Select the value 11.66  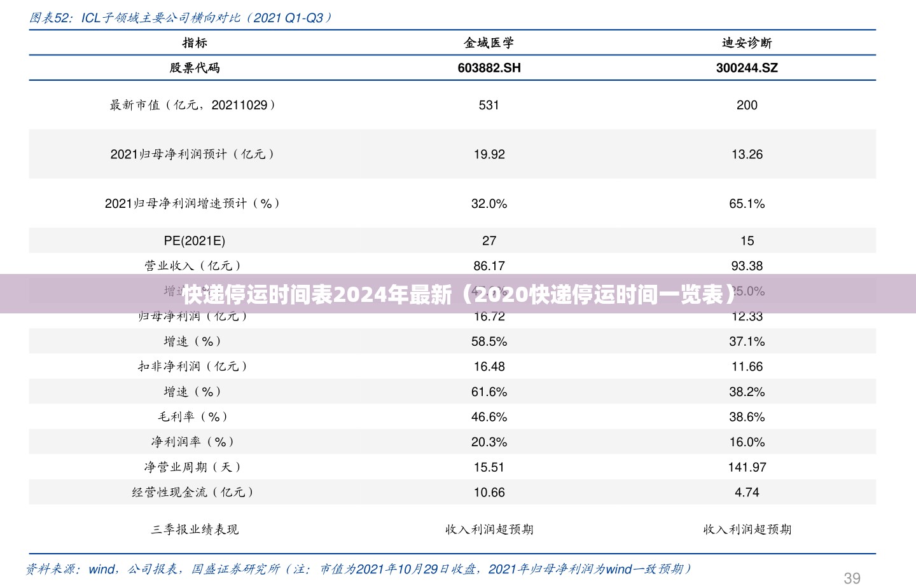tap(747, 367)
